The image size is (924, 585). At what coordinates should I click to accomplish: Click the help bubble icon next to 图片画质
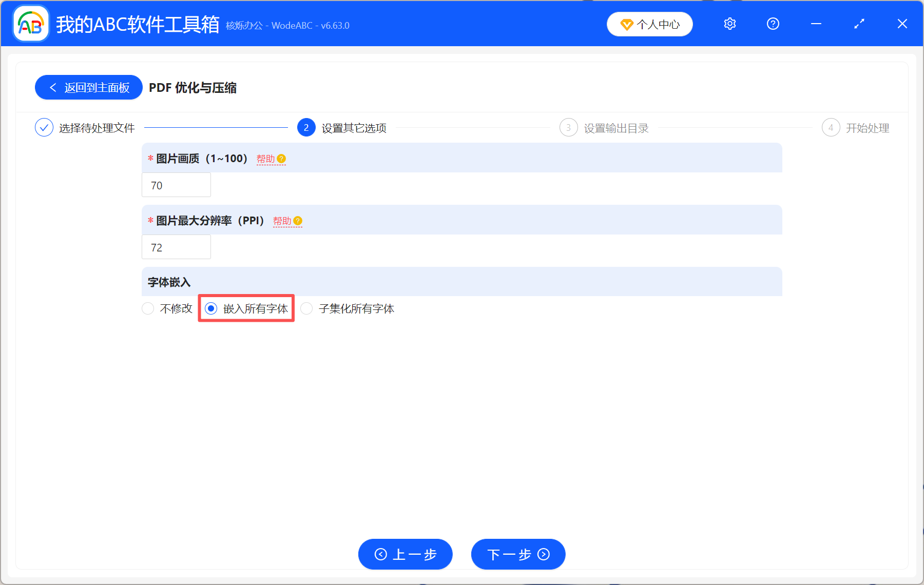pos(281,159)
